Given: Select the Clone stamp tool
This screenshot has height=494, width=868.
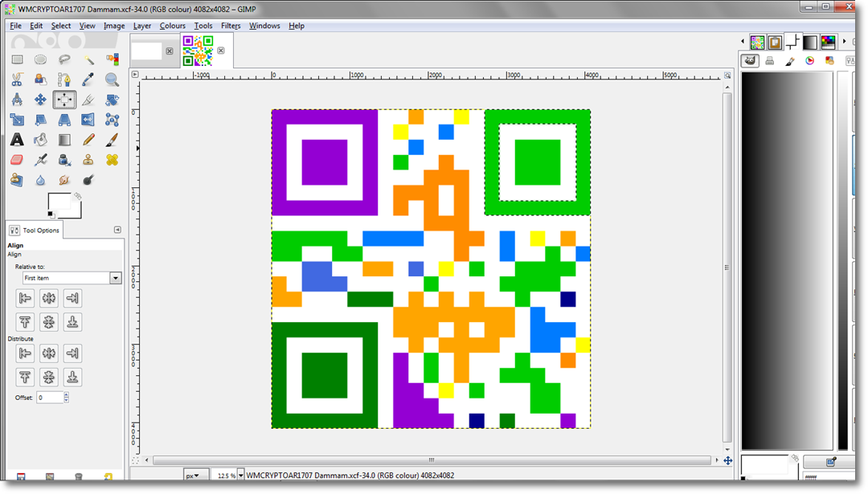Looking at the screenshot, I should pos(88,160).
